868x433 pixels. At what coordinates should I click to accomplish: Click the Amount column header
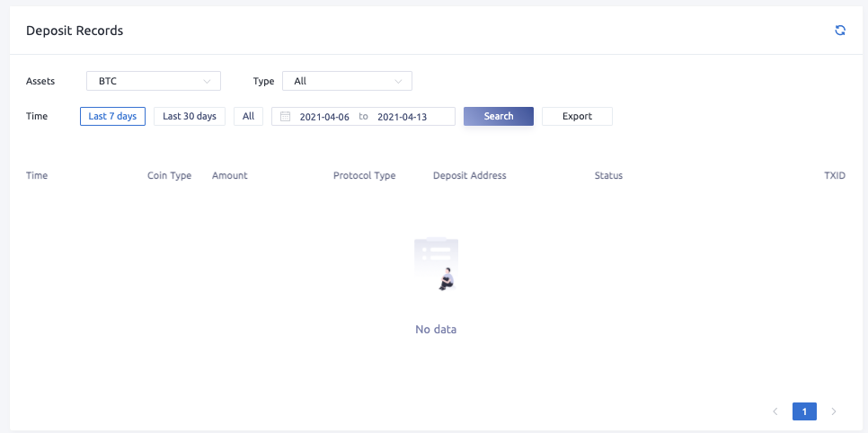229,176
